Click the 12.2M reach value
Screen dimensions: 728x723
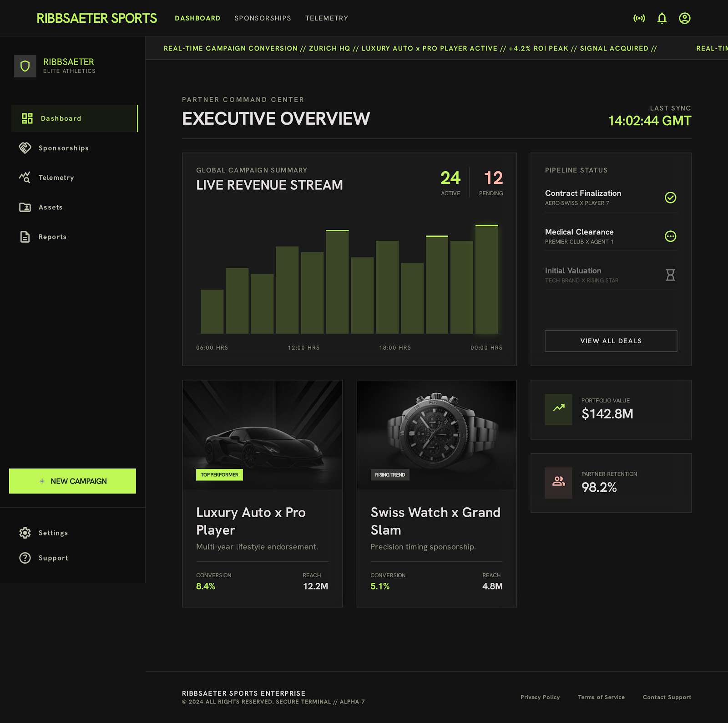point(315,586)
